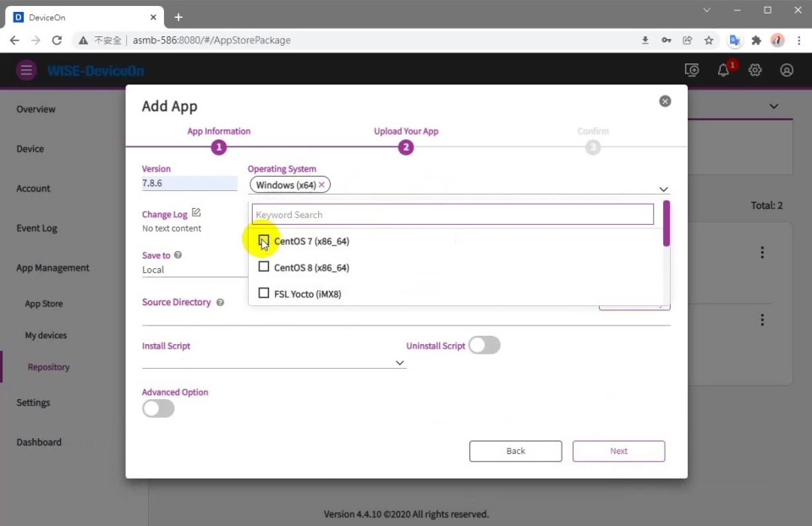Expand the chevron at top right of page
The width and height of the screenshot is (812, 526).
coord(774,107)
